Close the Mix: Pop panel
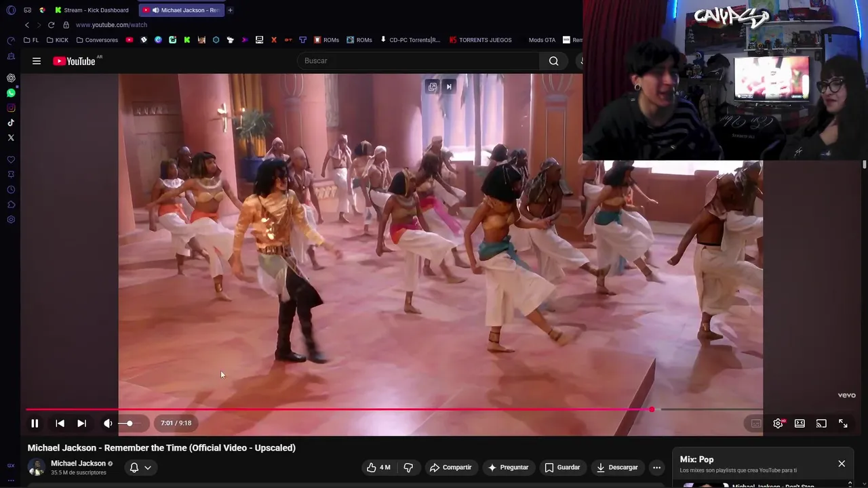Viewport: 868px width, 488px height. point(842,464)
